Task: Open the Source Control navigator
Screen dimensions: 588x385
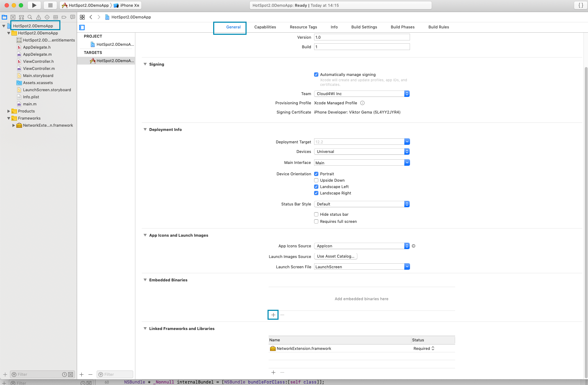Action: pos(13,17)
